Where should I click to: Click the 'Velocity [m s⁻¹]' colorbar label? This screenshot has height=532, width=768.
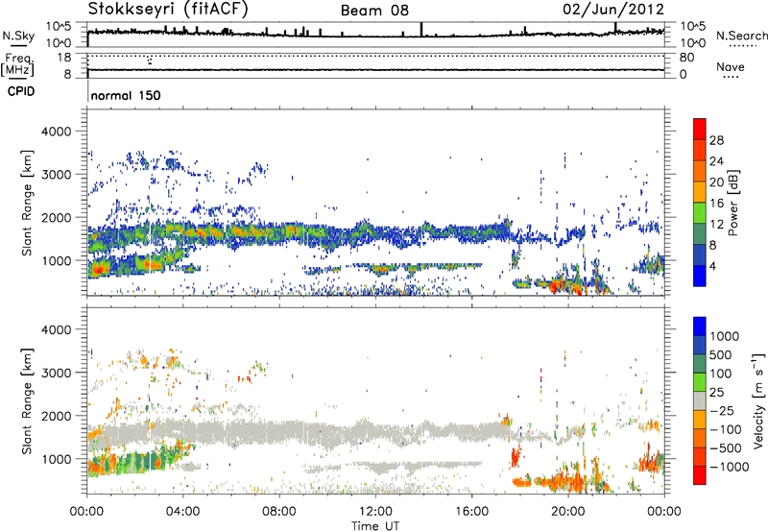tap(758, 400)
